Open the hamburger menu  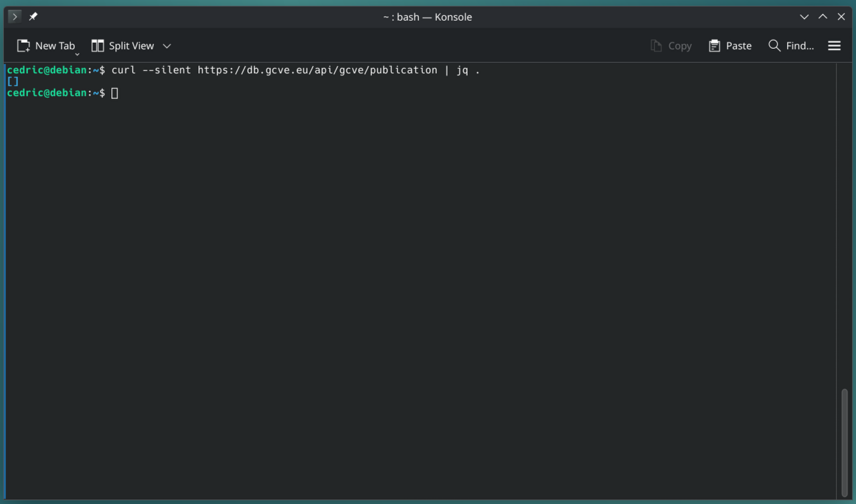coord(834,46)
